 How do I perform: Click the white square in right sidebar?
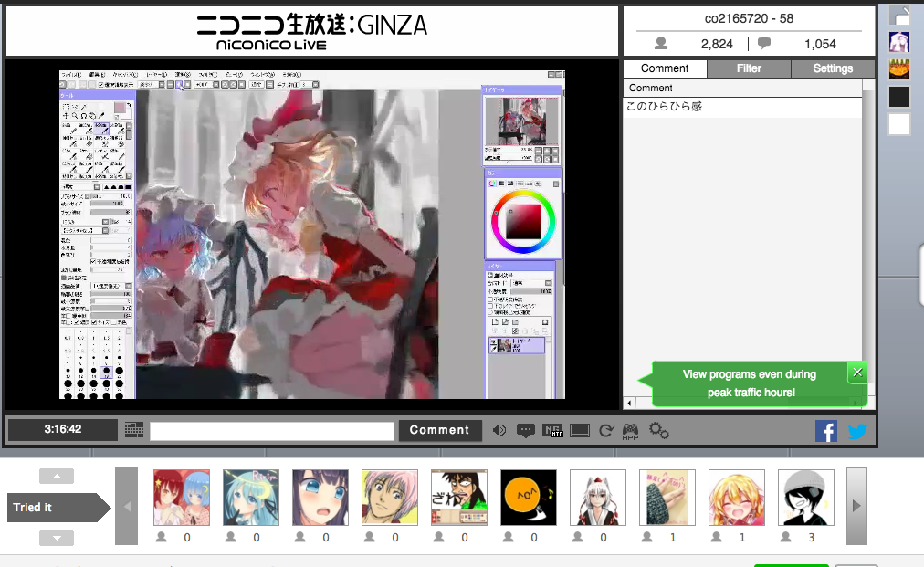899,124
